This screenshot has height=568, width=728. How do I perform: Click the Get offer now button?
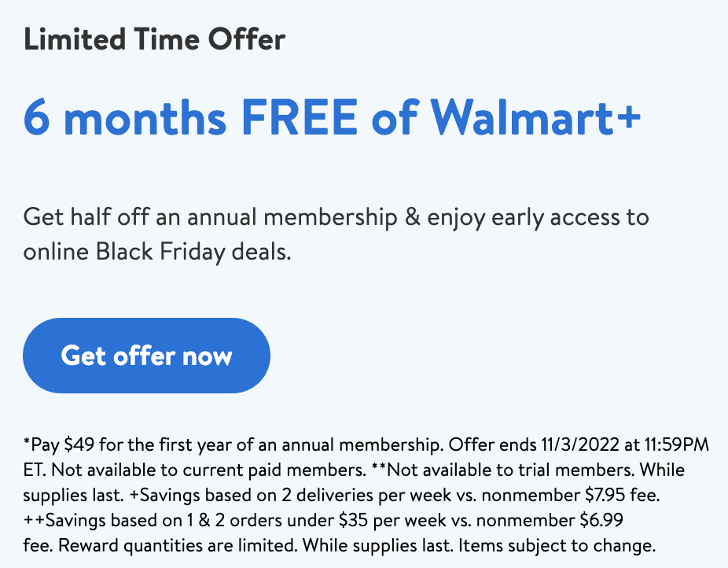coord(146,356)
